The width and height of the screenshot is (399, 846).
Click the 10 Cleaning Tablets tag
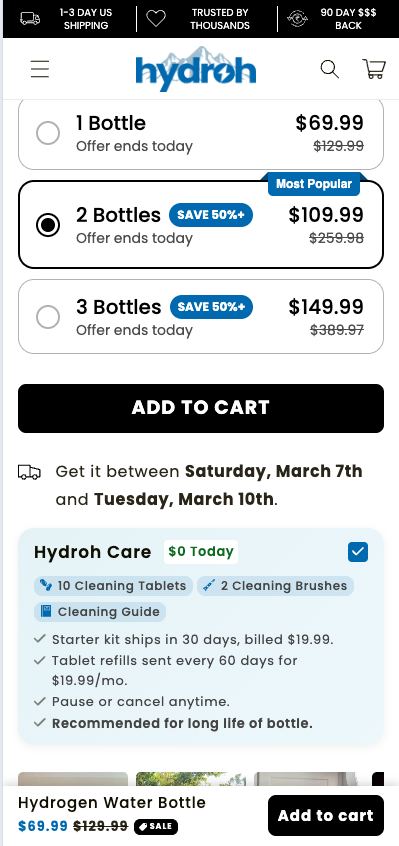tap(113, 586)
